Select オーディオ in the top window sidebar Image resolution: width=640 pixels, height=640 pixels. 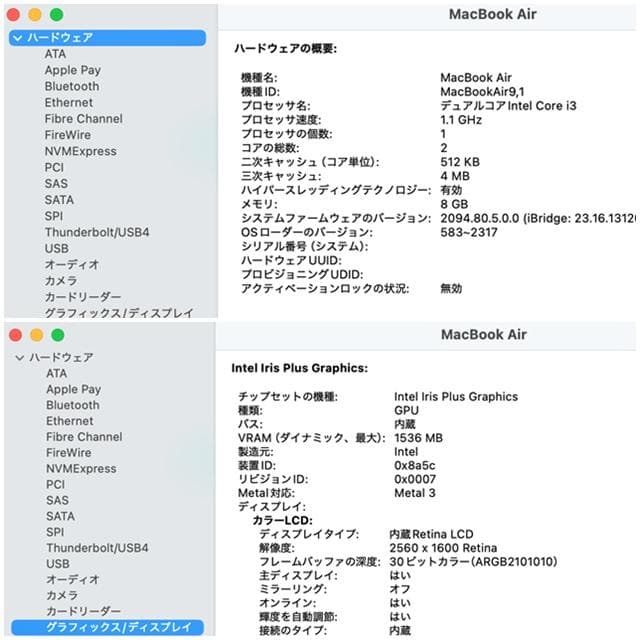[72, 264]
